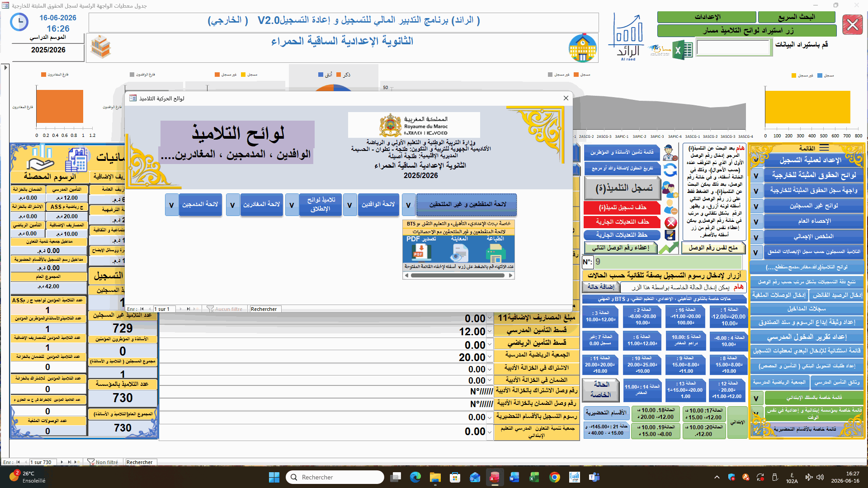Open dropdown arrow of الجمعية الرياضية المدرسية value 20.00

[489, 357]
